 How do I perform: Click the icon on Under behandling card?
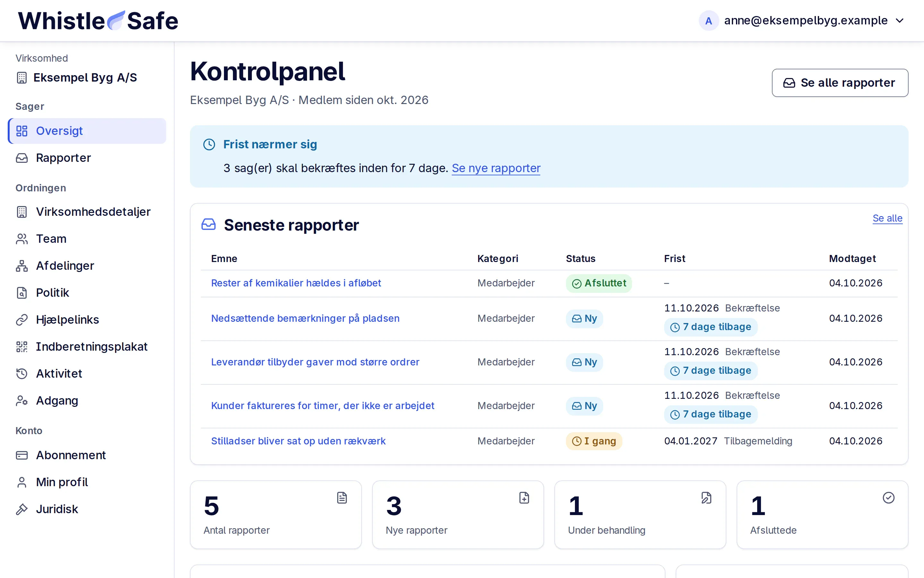click(x=706, y=498)
